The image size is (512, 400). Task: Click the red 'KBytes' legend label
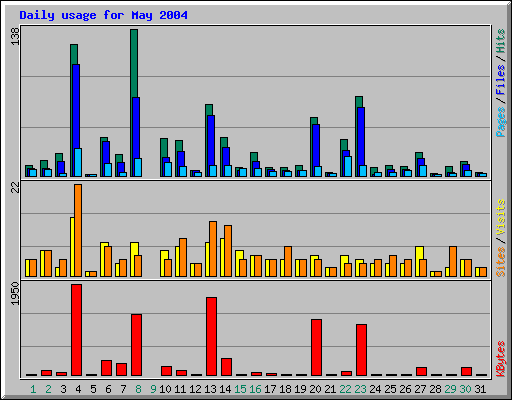pyautogui.click(x=501, y=359)
